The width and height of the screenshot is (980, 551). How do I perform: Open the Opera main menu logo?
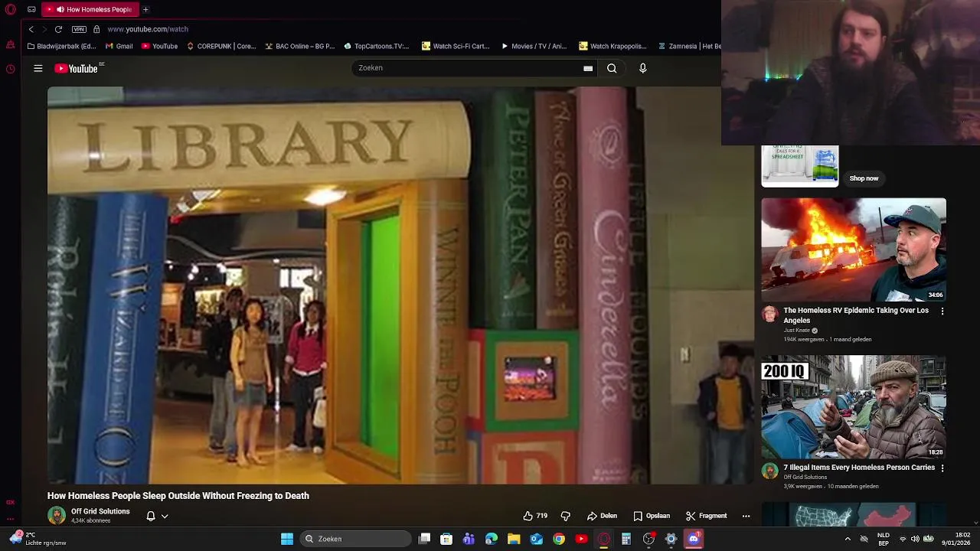pos(11,9)
